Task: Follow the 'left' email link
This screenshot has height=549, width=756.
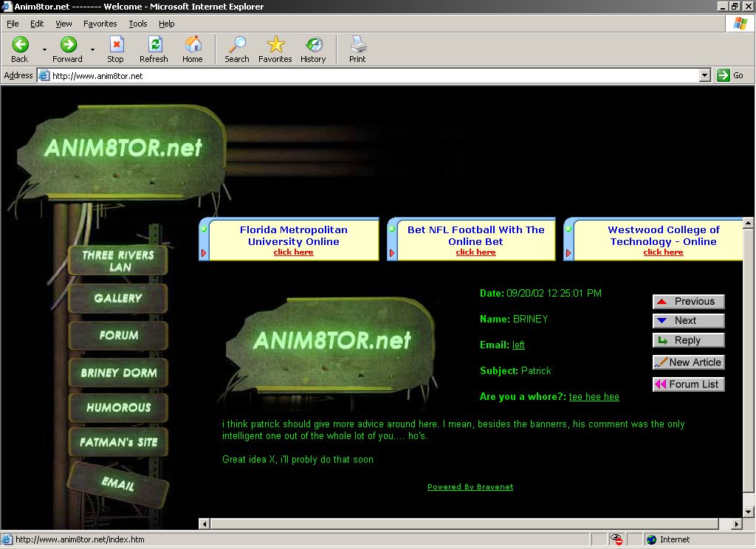Action: [518, 345]
